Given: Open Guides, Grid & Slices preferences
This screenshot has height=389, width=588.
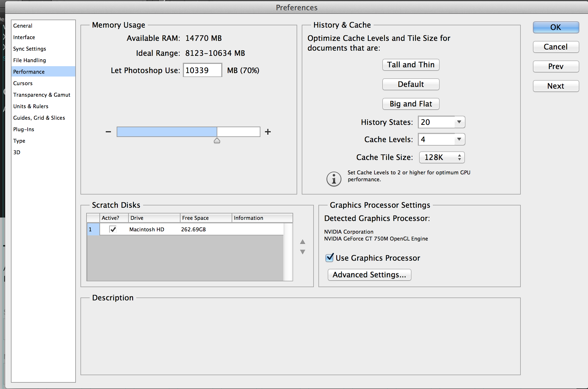Looking at the screenshot, I should [x=43, y=118].
